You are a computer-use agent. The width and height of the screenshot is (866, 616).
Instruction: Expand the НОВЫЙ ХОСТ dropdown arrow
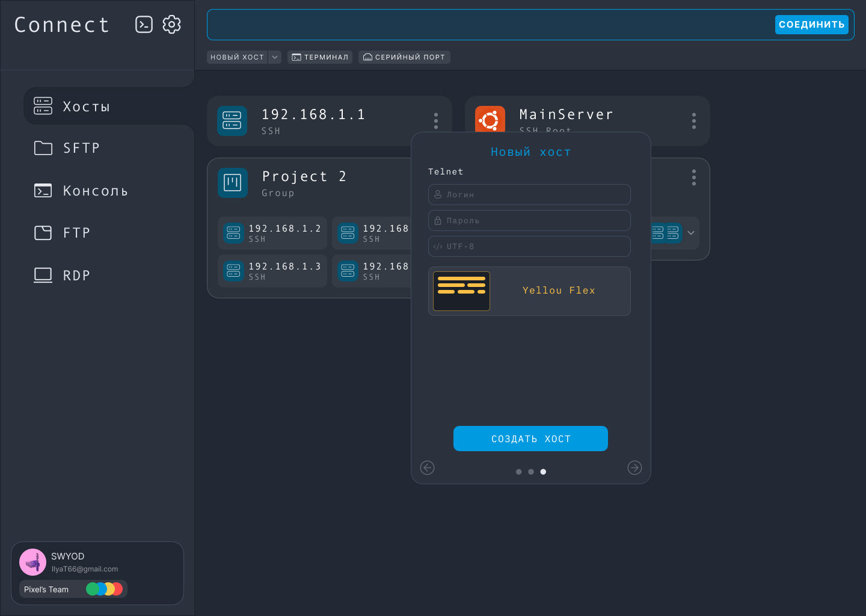click(275, 57)
